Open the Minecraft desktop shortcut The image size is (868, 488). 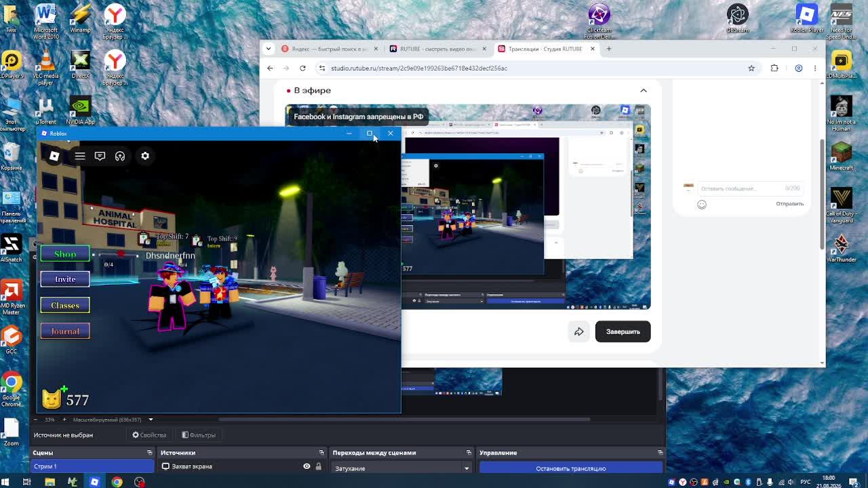click(841, 156)
